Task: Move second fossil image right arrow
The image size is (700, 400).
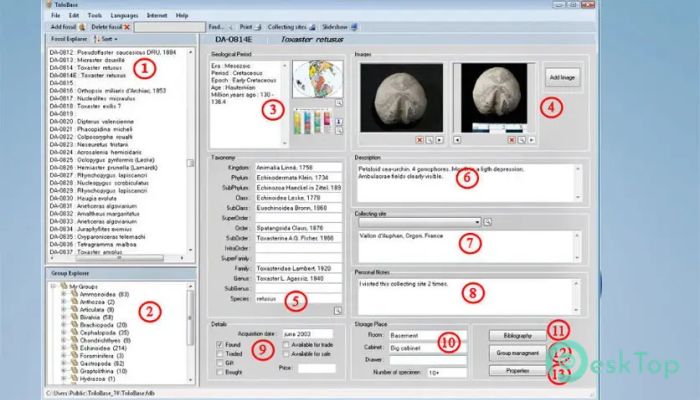Action: [531, 140]
